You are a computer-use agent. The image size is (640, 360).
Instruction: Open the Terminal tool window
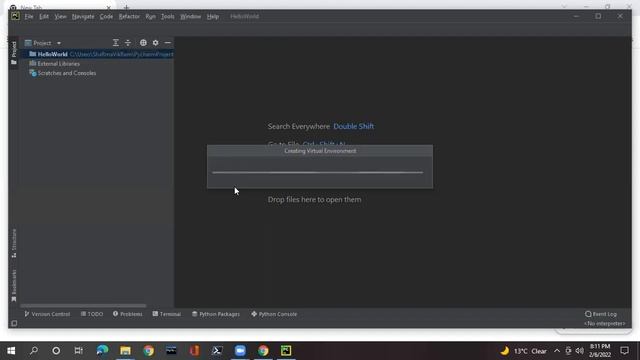pyautogui.click(x=167, y=314)
